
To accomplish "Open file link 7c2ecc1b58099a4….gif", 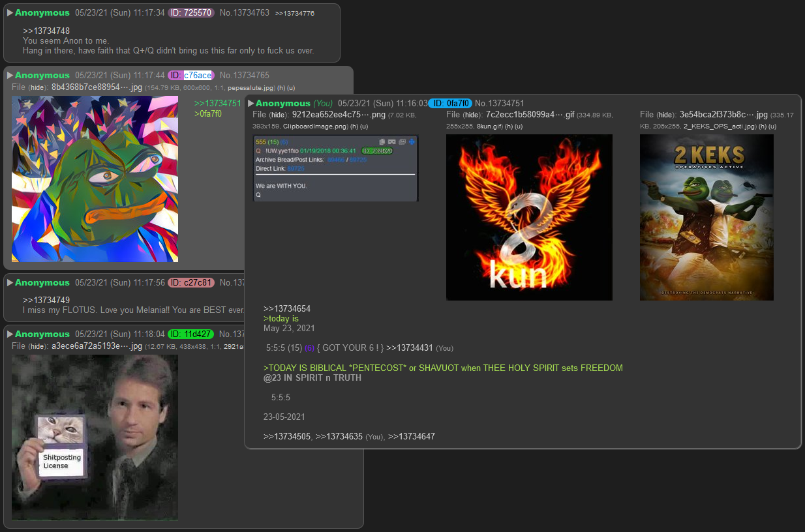I will (x=530, y=115).
